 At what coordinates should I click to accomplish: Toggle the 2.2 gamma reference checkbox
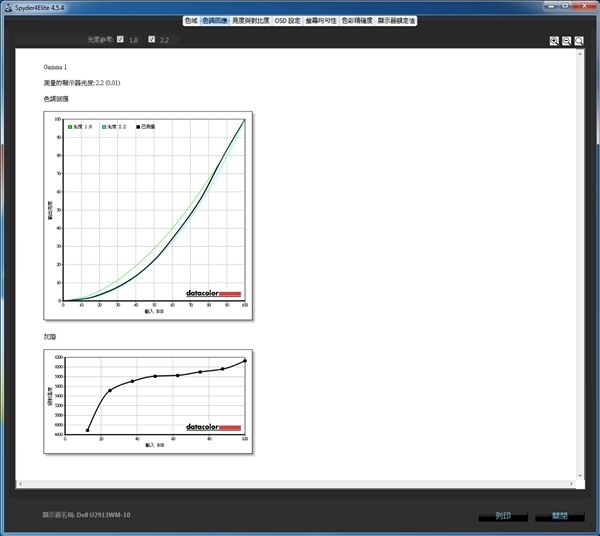point(152,39)
